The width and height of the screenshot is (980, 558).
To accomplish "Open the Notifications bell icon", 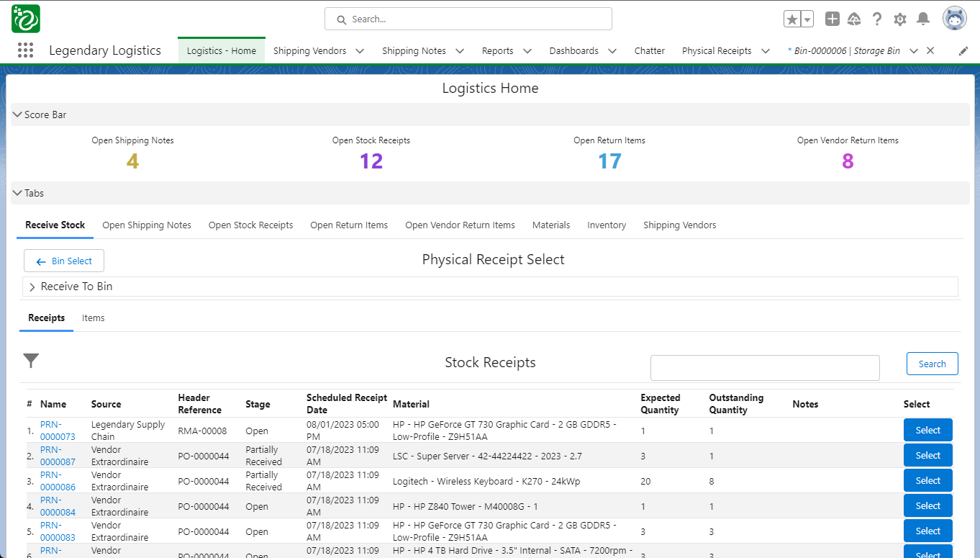I will (x=923, y=19).
